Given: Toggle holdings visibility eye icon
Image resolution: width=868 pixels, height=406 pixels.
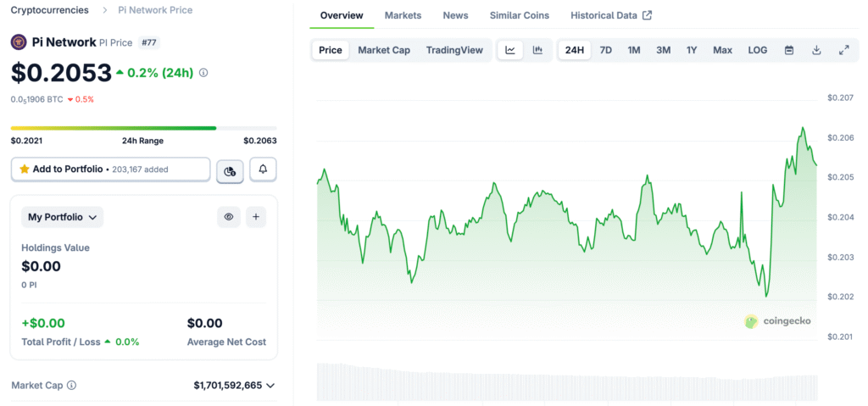Looking at the screenshot, I should point(229,217).
